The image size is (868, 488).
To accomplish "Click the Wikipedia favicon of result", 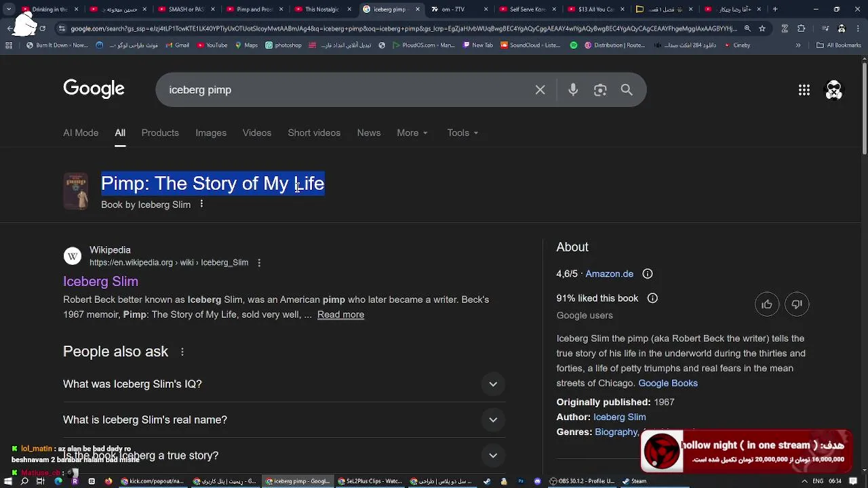I will [73, 256].
